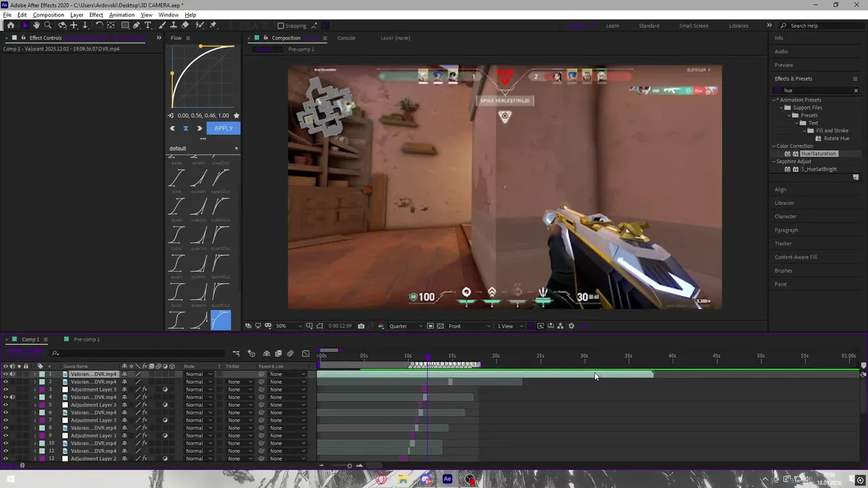This screenshot has width=868, height=488.
Task: Hide layer 6 eye toggle
Action: click(5, 413)
